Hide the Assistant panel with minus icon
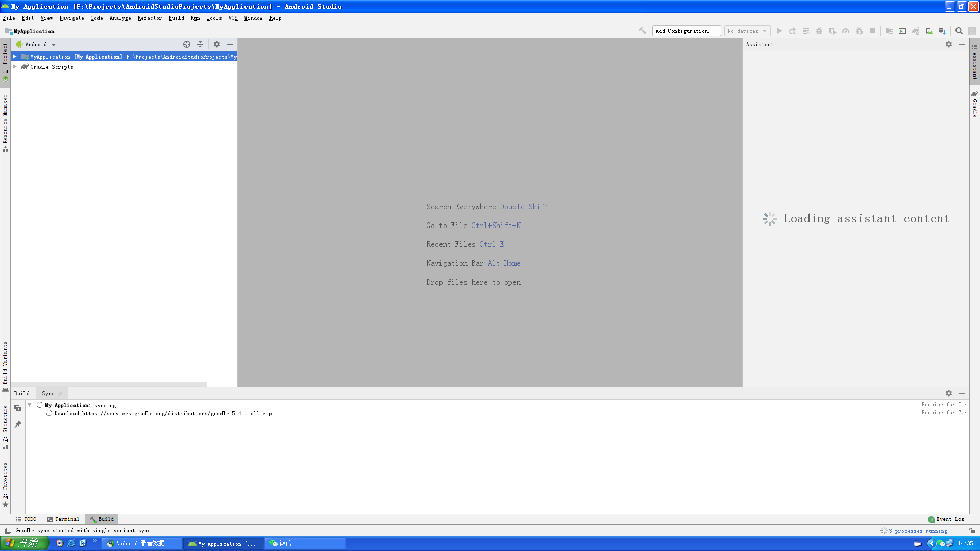 click(x=962, y=44)
